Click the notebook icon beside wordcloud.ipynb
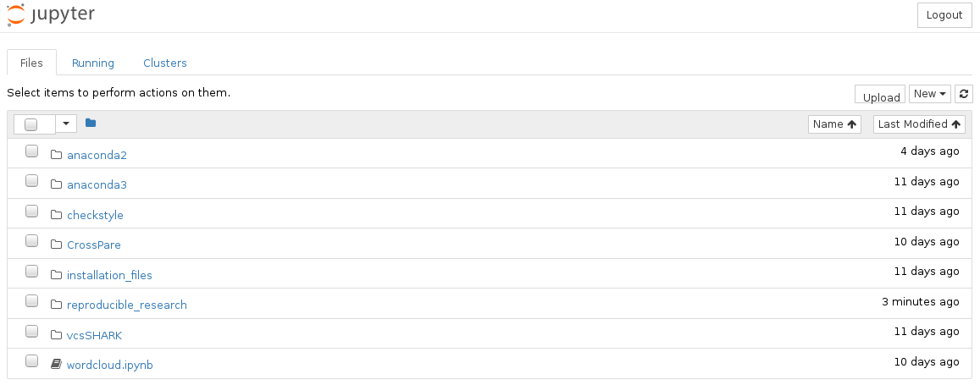 (57, 365)
